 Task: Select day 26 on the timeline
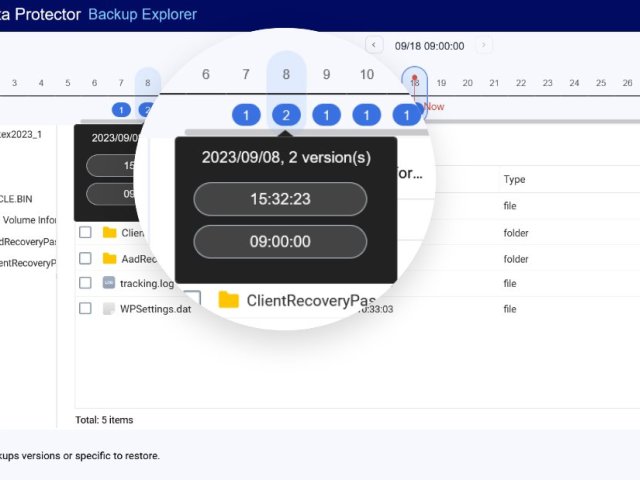pyautogui.click(x=627, y=83)
